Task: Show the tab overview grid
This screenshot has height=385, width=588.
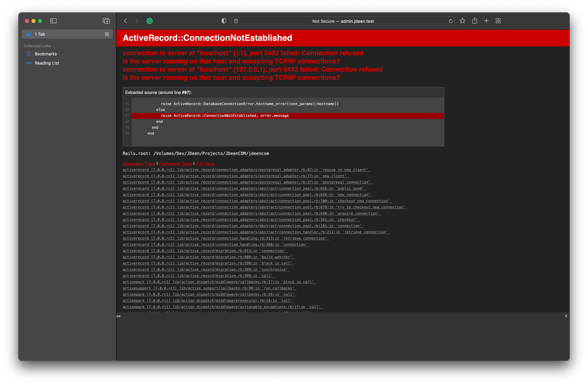Action: (498, 21)
